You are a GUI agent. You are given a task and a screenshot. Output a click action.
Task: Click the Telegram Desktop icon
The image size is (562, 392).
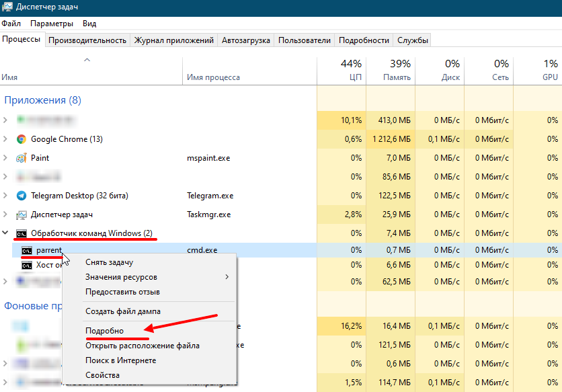click(x=22, y=196)
